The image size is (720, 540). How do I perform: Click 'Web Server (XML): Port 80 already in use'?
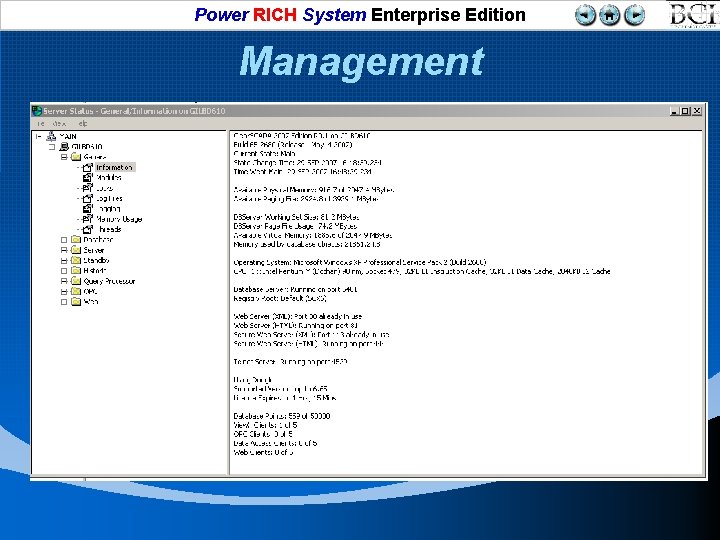click(298, 316)
